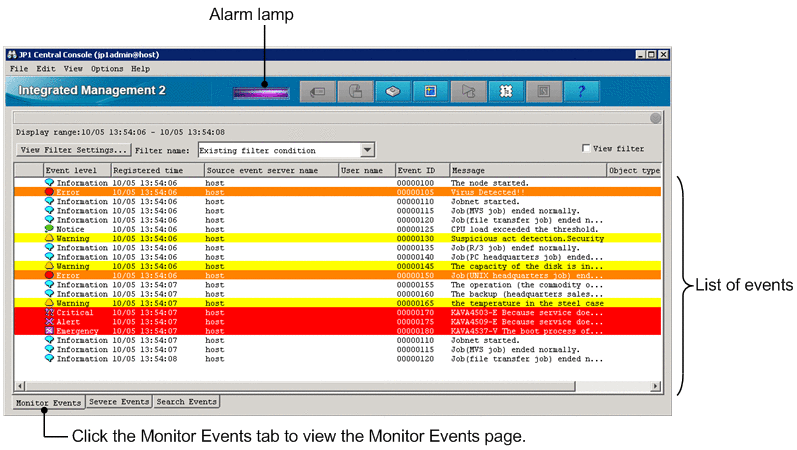Click the purple alarm lamp indicator

(x=261, y=92)
